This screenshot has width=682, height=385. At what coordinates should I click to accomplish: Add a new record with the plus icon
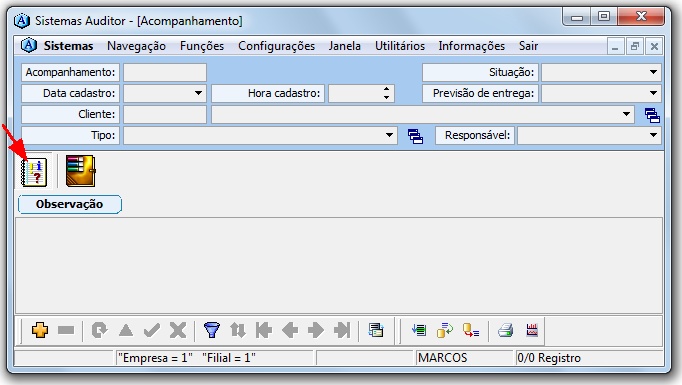(40, 331)
